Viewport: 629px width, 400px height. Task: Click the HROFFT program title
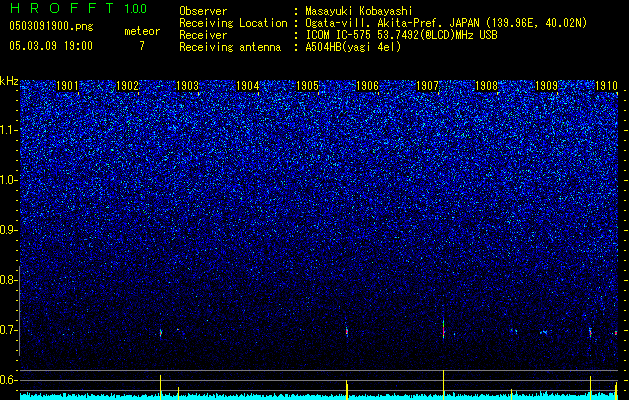[x=62, y=8]
